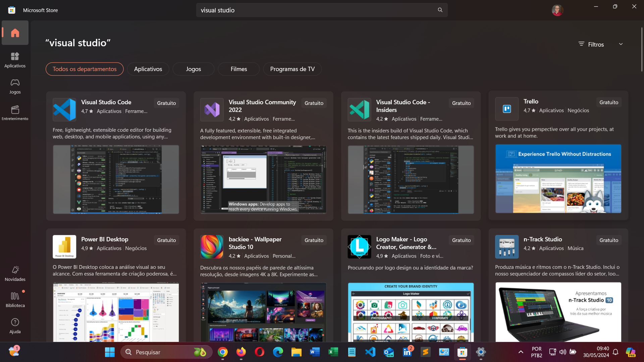Viewport: 644px width, 362px height.
Task: Open the Home page in the sidebar
Action: pos(15,33)
